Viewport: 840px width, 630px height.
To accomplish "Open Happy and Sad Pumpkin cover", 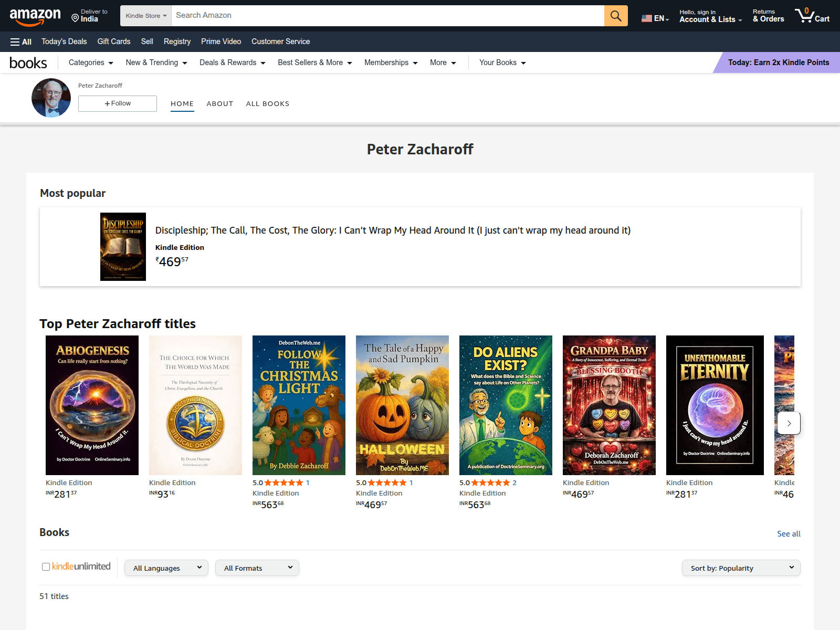I will click(402, 405).
